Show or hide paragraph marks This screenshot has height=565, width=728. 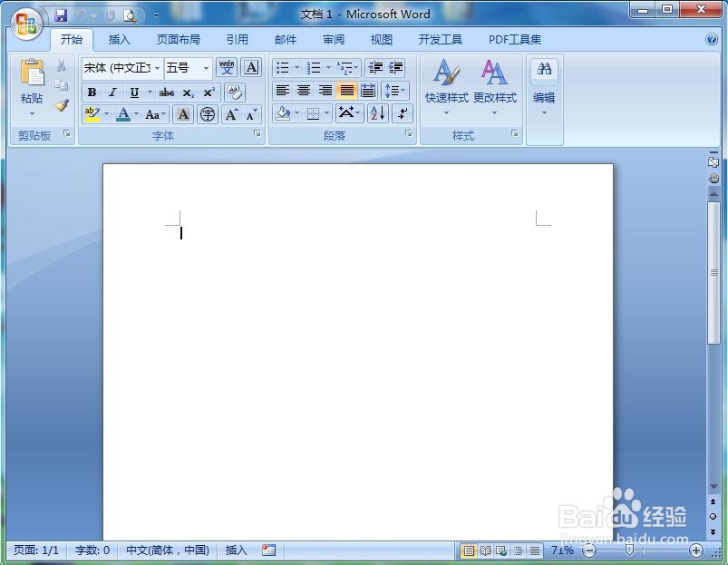(403, 112)
